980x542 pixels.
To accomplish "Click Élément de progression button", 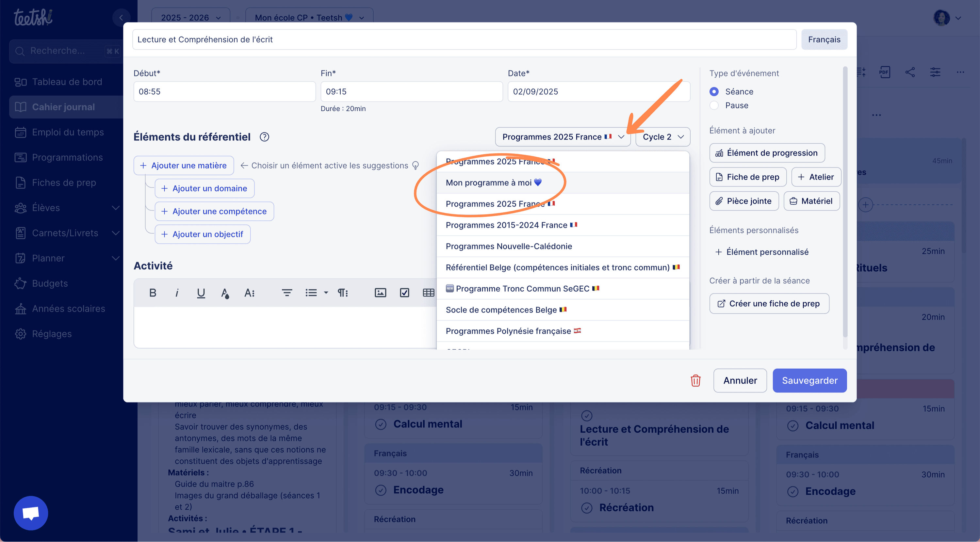I will (x=767, y=153).
